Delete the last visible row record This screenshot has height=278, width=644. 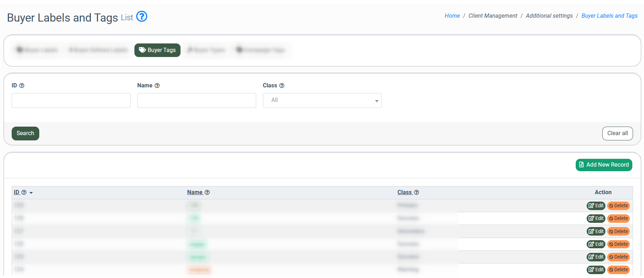[618, 270]
